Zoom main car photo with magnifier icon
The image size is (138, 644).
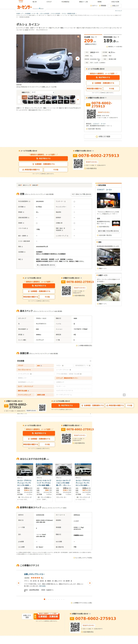click(x=78, y=36)
